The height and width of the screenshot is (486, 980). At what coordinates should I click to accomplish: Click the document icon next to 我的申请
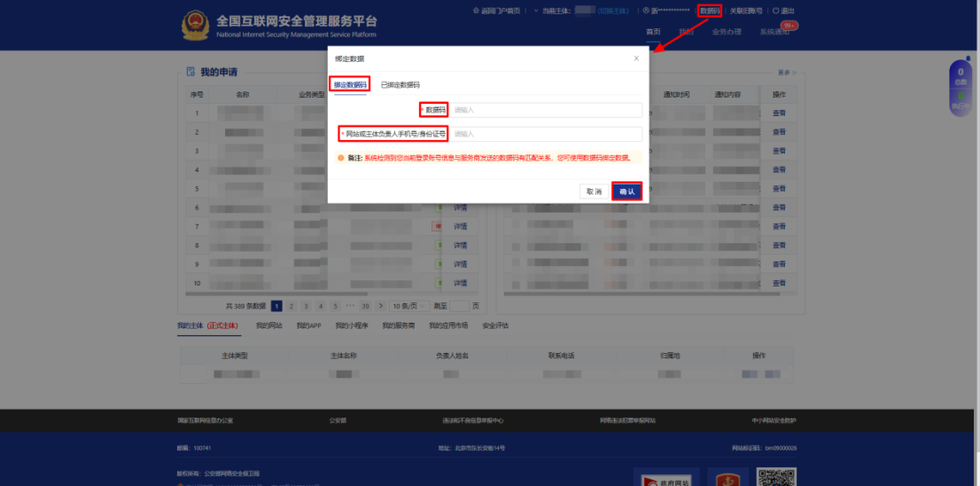(x=191, y=72)
